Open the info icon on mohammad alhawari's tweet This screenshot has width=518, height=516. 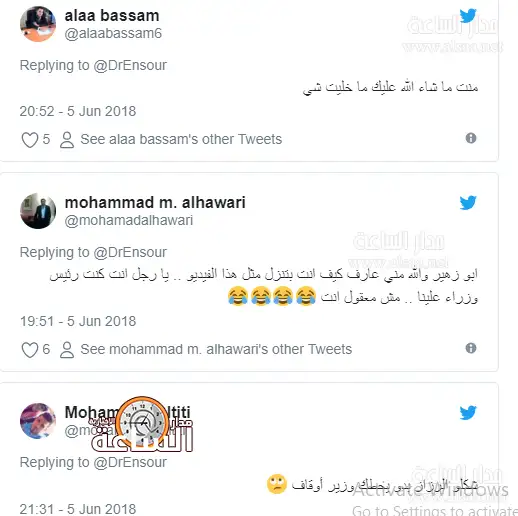pyautogui.click(x=471, y=348)
